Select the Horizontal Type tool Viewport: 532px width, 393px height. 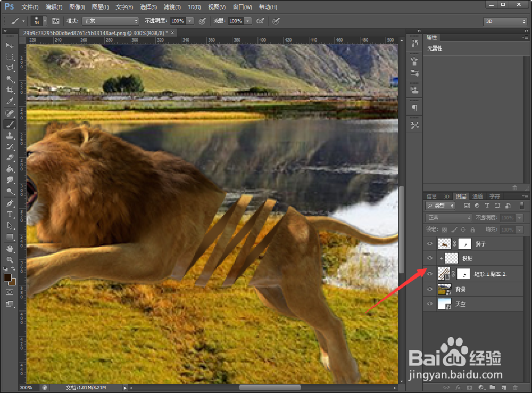pyautogui.click(x=10, y=215)
